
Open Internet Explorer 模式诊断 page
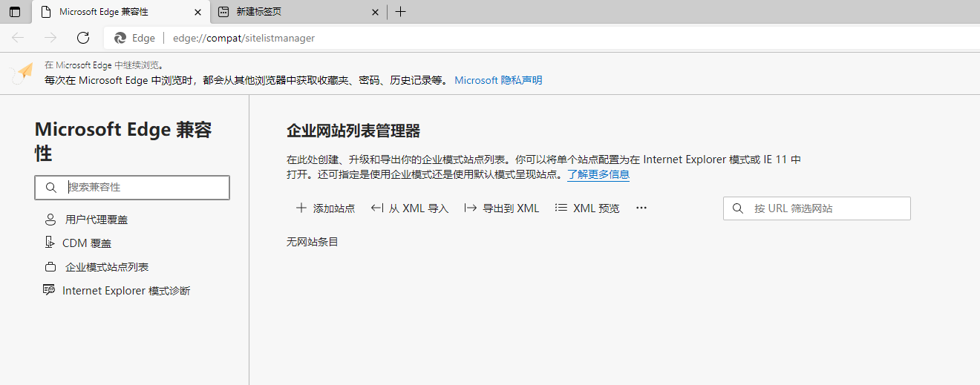[x=126, y=291]
